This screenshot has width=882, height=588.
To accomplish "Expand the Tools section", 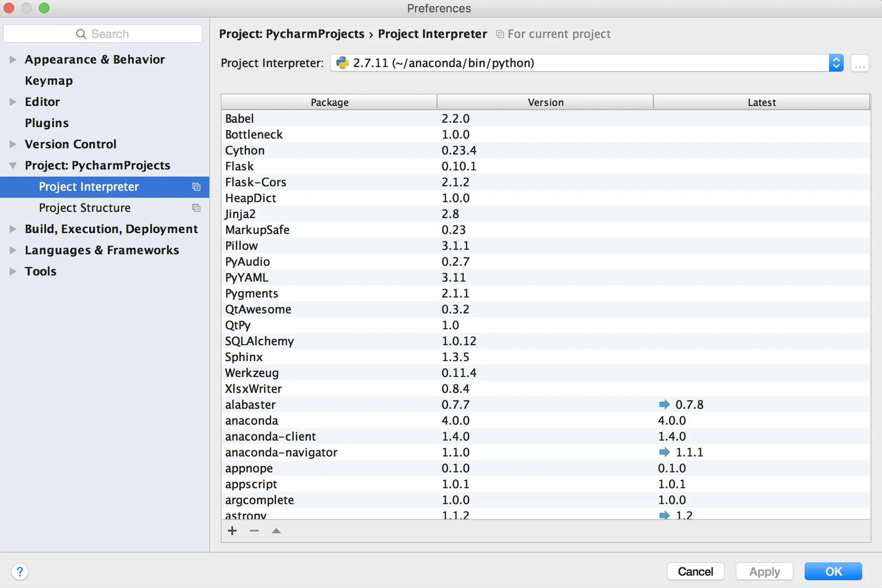I will (x=13, y=271).
